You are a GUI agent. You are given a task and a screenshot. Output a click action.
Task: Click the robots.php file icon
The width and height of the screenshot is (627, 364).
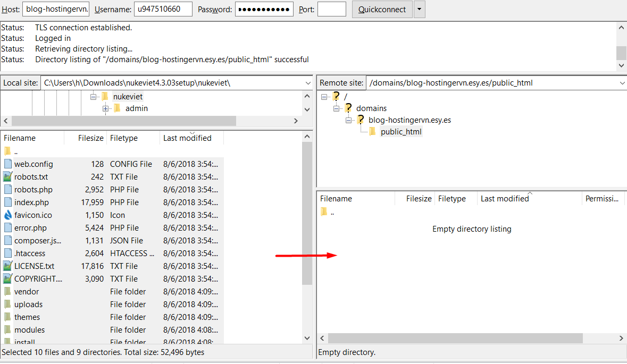tap(7, 189)
